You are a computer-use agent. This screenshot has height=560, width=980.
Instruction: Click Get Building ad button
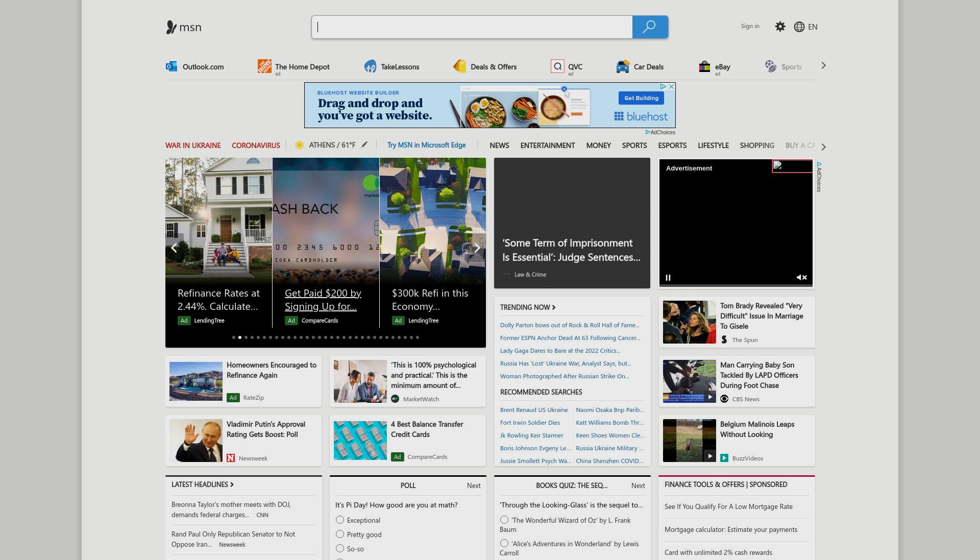641,98
